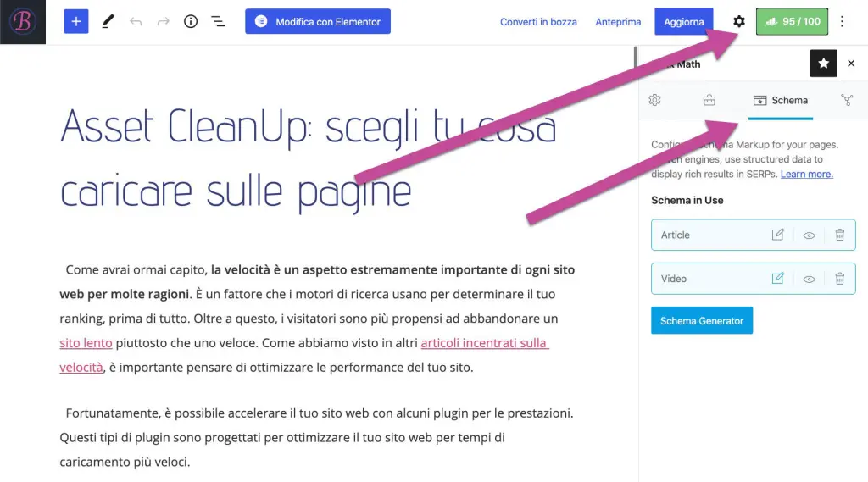Redo the last change
This screenshot has width=868, height=482.
click(x=164, y=21)
